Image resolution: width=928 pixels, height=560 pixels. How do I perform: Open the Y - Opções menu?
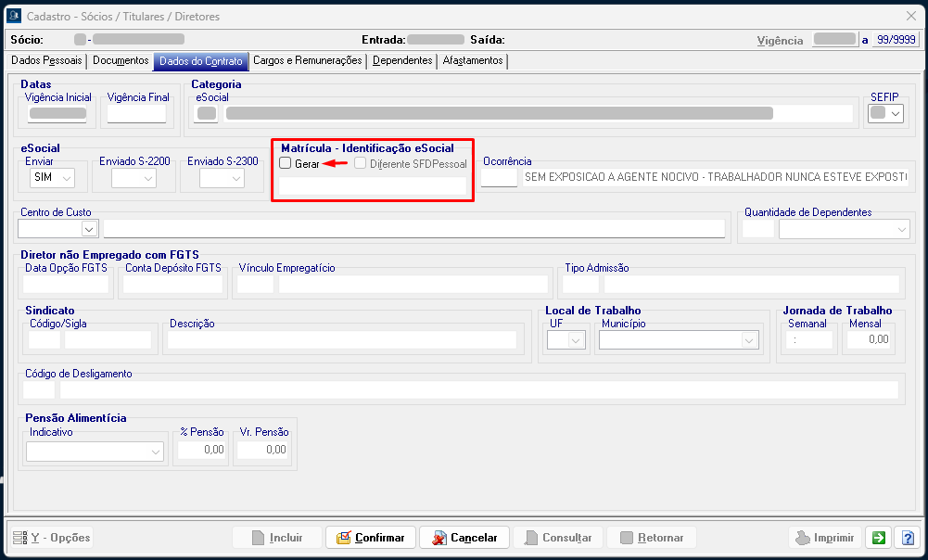pyautogui.click(x=52, y=538)
